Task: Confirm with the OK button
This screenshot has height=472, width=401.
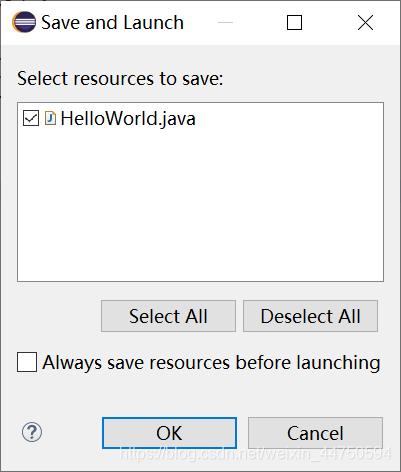Action: point(169,433)
